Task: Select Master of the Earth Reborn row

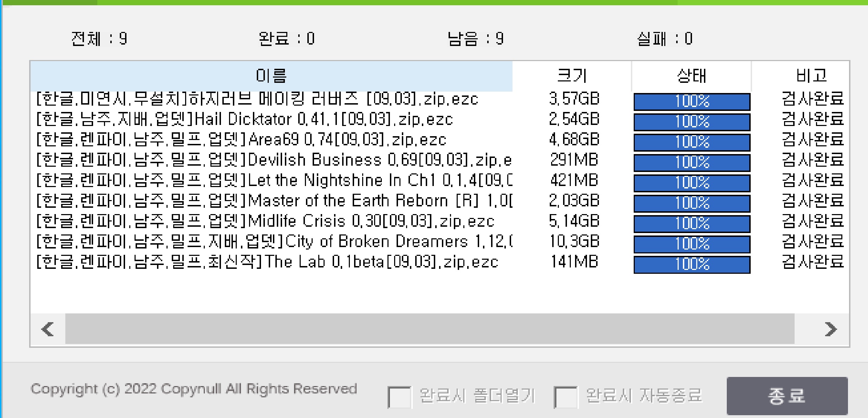Action: (274, 201)
